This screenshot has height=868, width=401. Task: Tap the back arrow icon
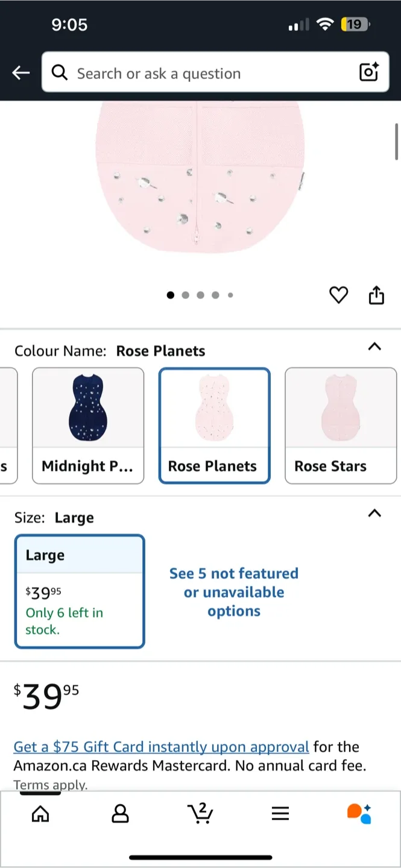21,73
